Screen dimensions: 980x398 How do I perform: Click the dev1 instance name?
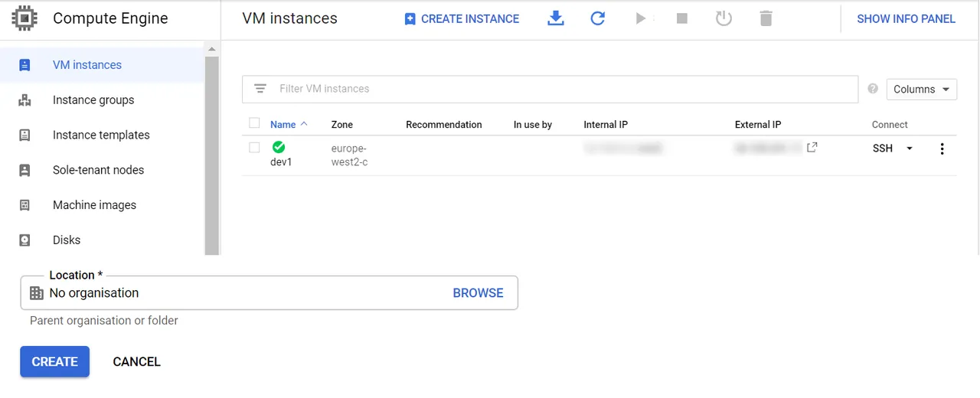[x=281, y=162]
